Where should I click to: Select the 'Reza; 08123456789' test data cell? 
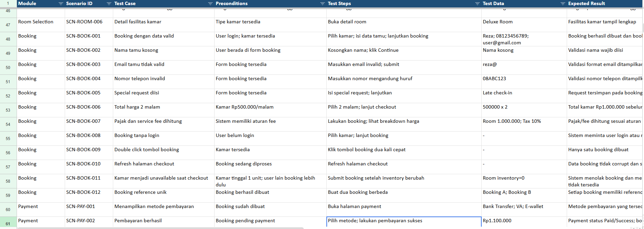pos(524,39)
